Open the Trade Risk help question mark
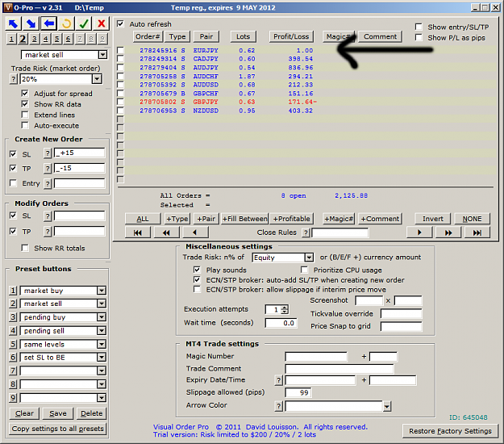 tap(13, 79)
